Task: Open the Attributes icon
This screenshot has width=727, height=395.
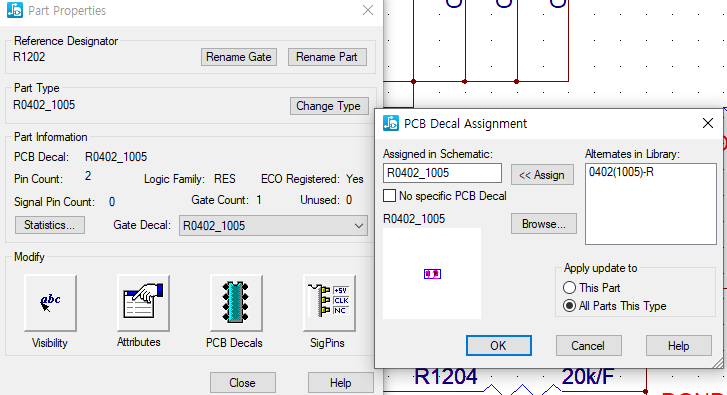Action: (143, 303)
